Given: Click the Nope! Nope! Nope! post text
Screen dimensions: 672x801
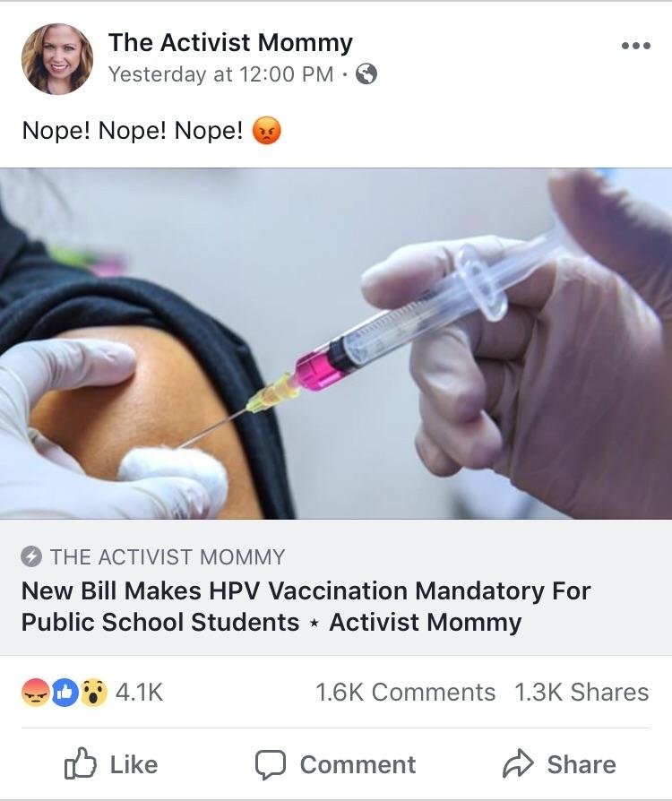Looking at the screenshot, I should coord(133,130).
